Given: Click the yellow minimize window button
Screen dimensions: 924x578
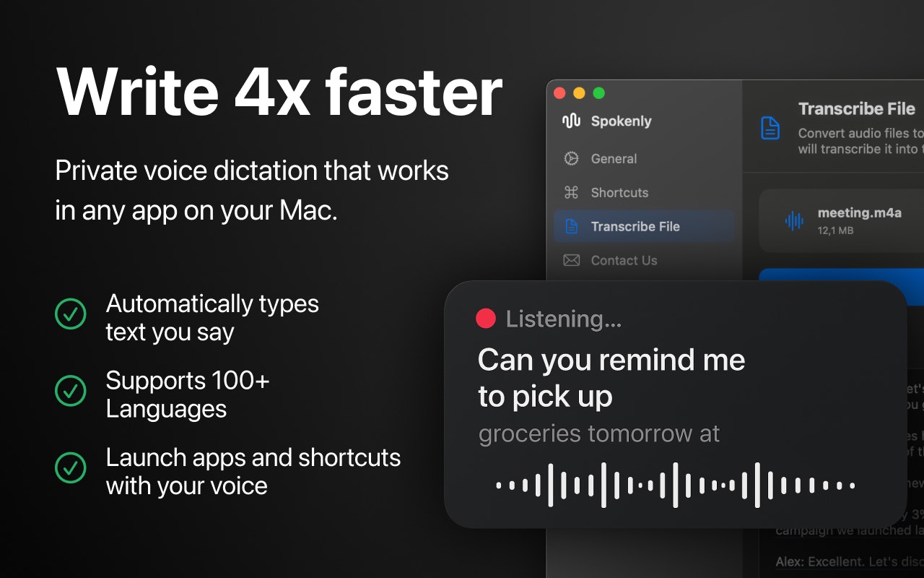Looking at the screenshot, I should [x=579, y=93].
